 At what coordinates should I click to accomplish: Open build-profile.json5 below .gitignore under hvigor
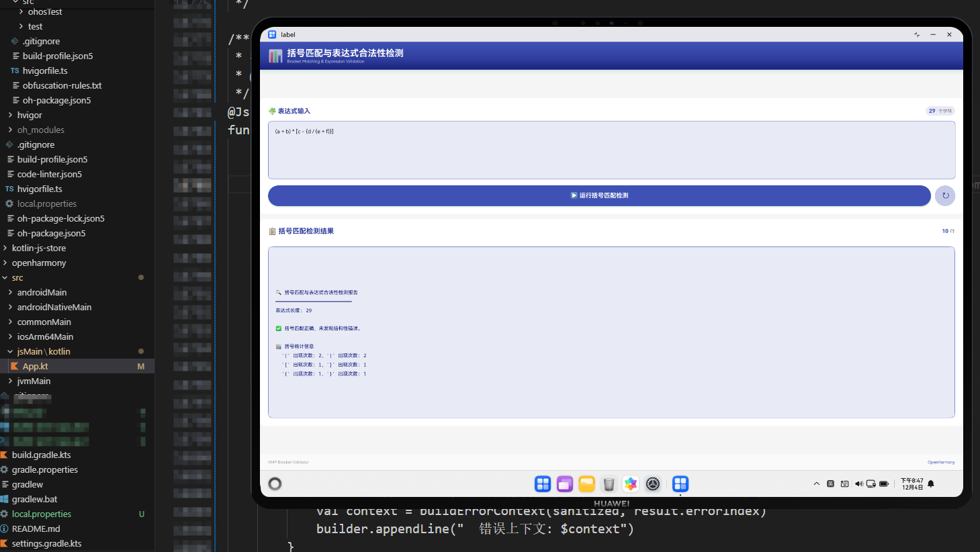click(x=52, y=159)
